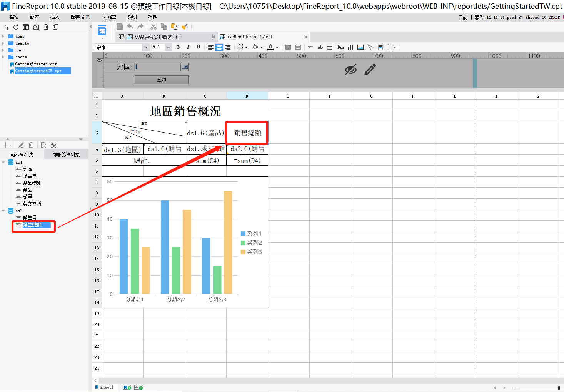
Task: Select the 產品型別 field in ds1
Action: 32,183
